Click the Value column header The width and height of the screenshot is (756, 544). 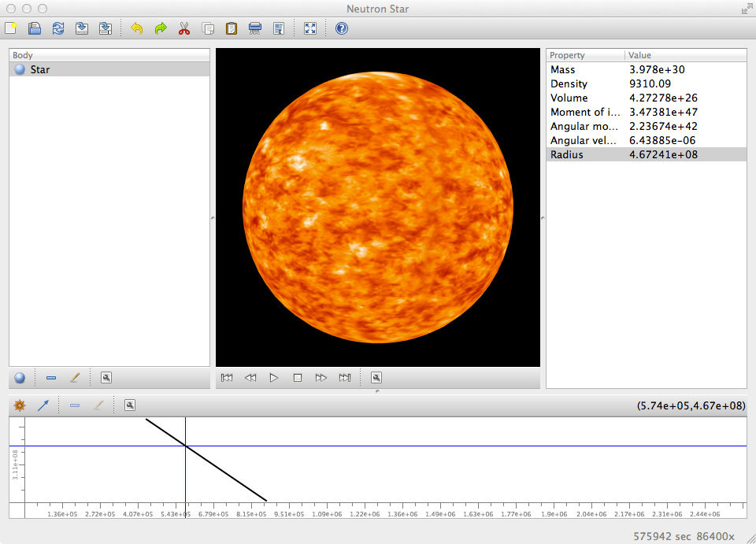tap(686, 55)
